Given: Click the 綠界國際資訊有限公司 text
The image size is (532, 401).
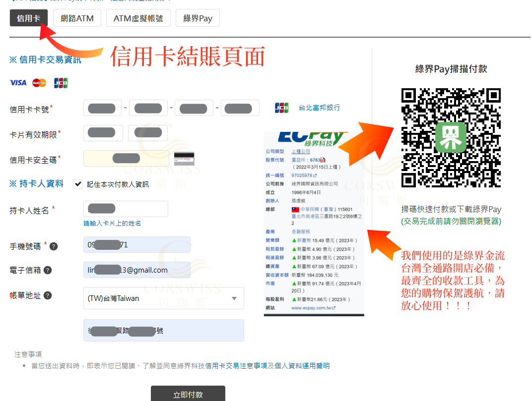Looking at the screenshot, I should (315, 184).
